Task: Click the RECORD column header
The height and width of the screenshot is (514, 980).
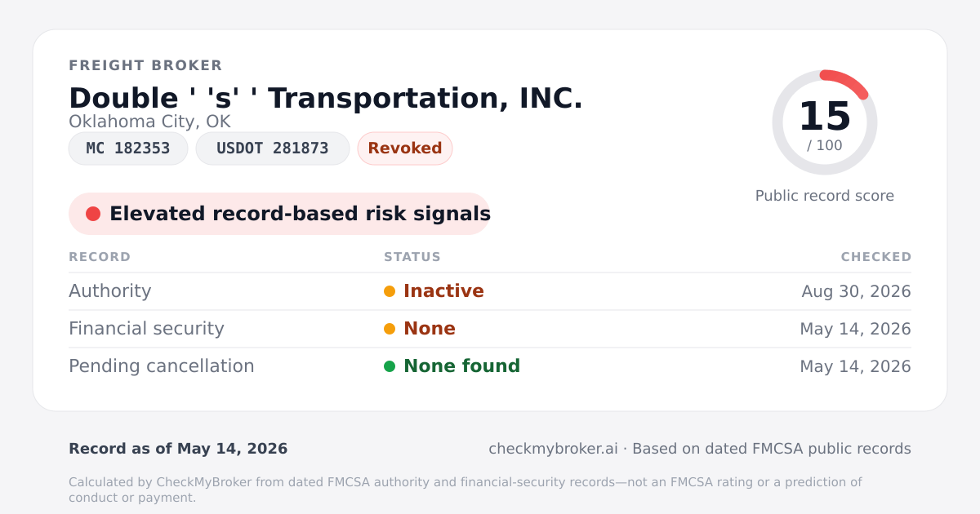Action: point(100,257)
